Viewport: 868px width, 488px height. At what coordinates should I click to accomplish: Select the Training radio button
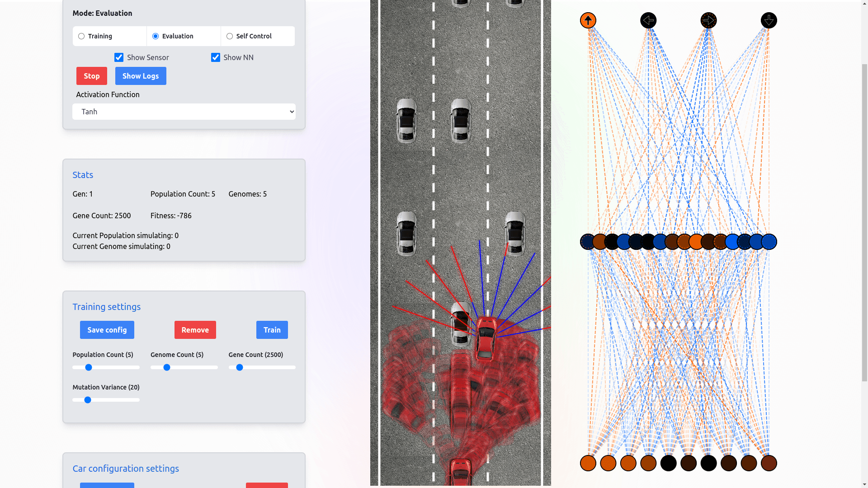pos(81,36)
